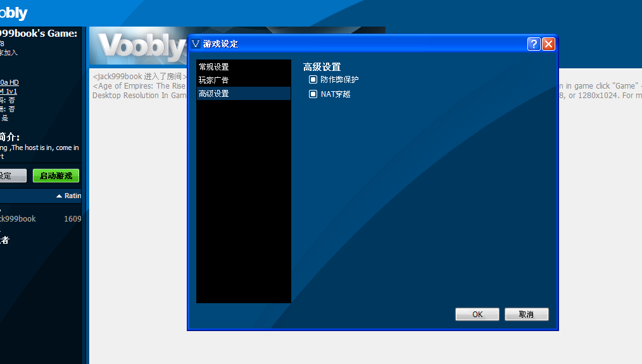
Task: Enable the 防作弊保护 checkbox
Action: tap(313, 79)
